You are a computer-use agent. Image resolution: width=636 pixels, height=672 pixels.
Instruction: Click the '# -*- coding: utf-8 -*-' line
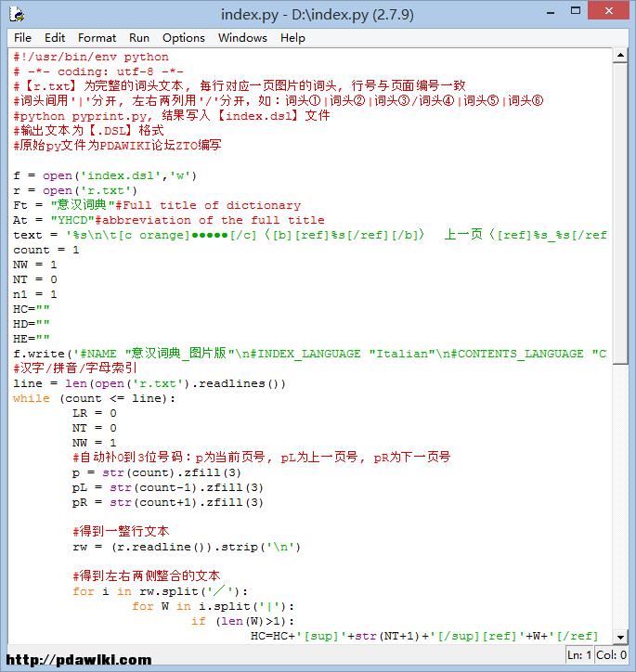(98, 71)
